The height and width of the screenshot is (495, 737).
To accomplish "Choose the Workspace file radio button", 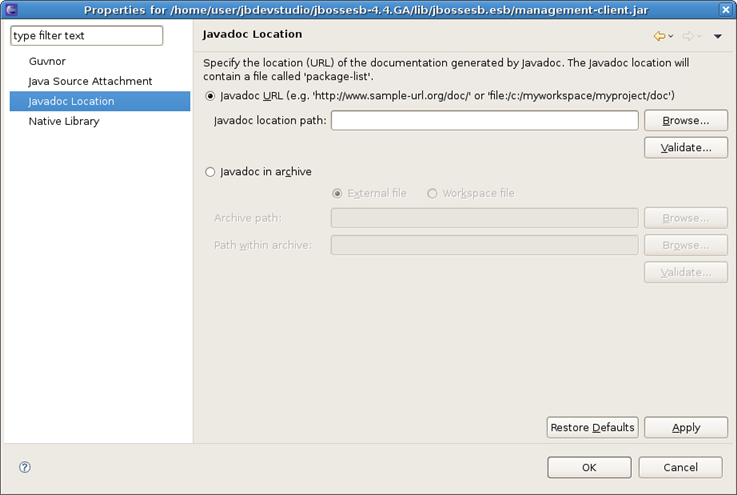I will coord(432,193).
